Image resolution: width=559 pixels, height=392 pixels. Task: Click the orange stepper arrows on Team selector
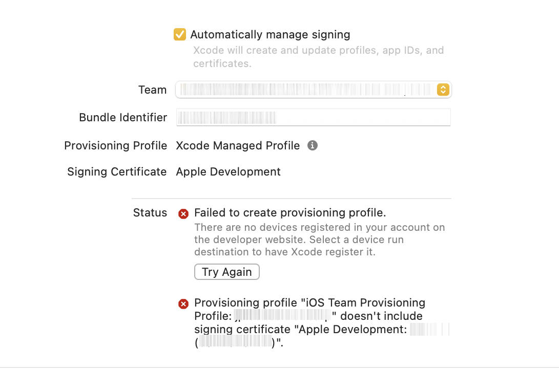click(x=443, y=90)
